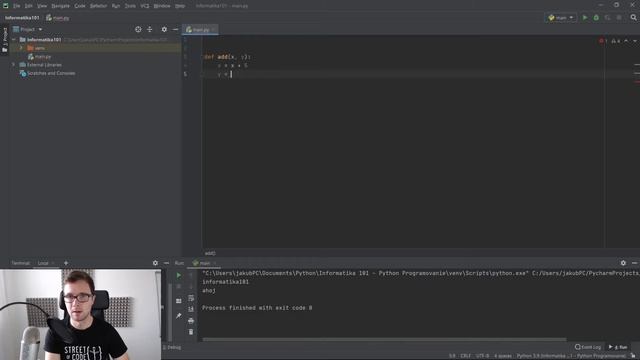Click the Python interpreter status bar entry
This screenshot has width=640, height=360.
571,356
